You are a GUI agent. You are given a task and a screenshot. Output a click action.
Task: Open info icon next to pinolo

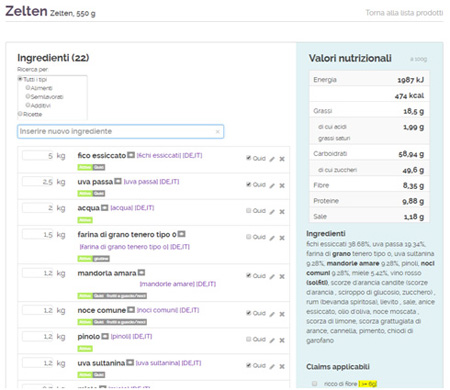[105, 336]
